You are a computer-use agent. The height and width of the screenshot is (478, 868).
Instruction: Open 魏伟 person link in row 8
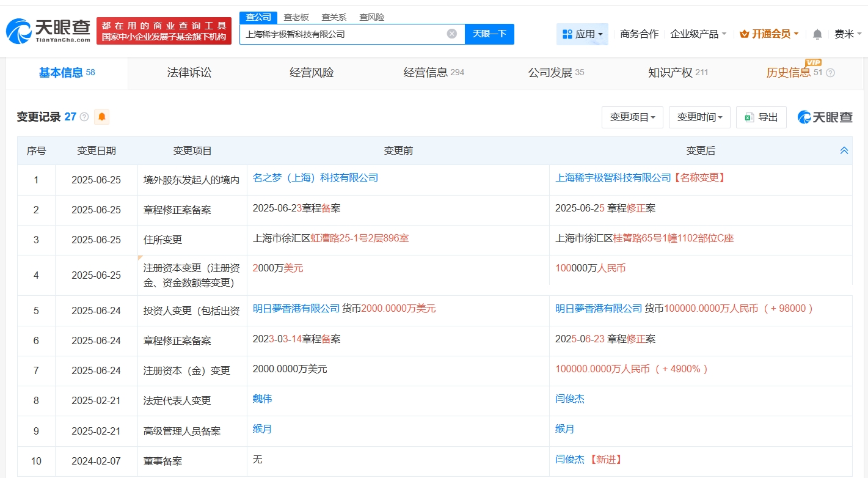pyautogui.click(x=262, y=399)
